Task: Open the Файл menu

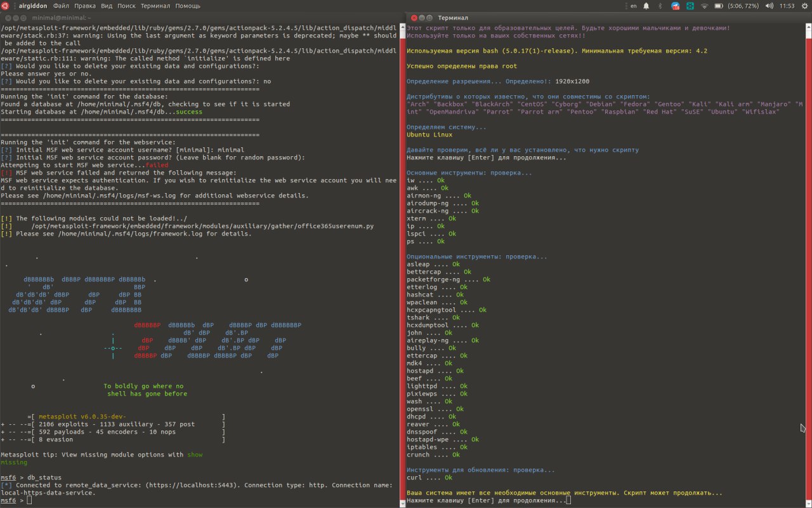Action: pyautogui.click(x=62, y=6)
